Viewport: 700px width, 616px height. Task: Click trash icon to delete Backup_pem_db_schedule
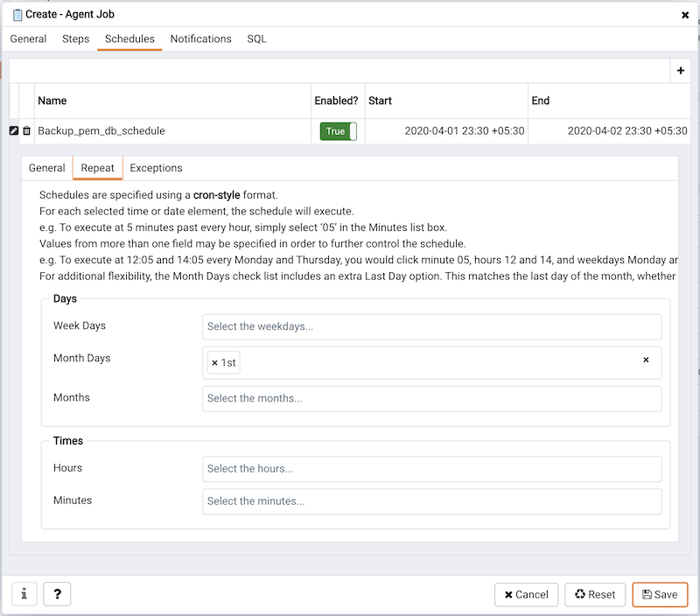pos(27,130)
